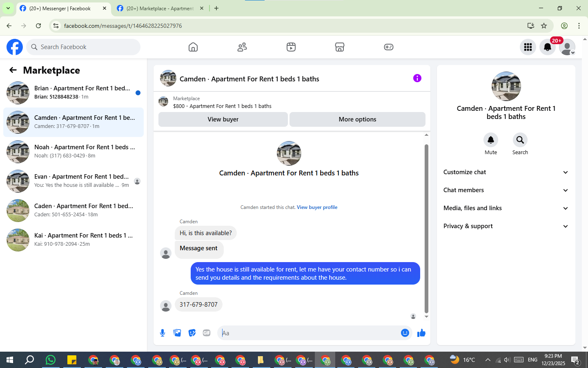Open Brian's apartment rental conversation
This screenshot has height=368, width=588.
(x=73, y=93)
